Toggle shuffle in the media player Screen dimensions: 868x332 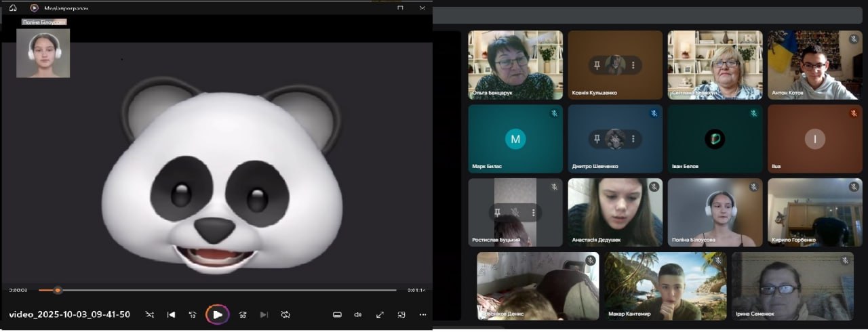pyautogui.click(x=150, y=314)
